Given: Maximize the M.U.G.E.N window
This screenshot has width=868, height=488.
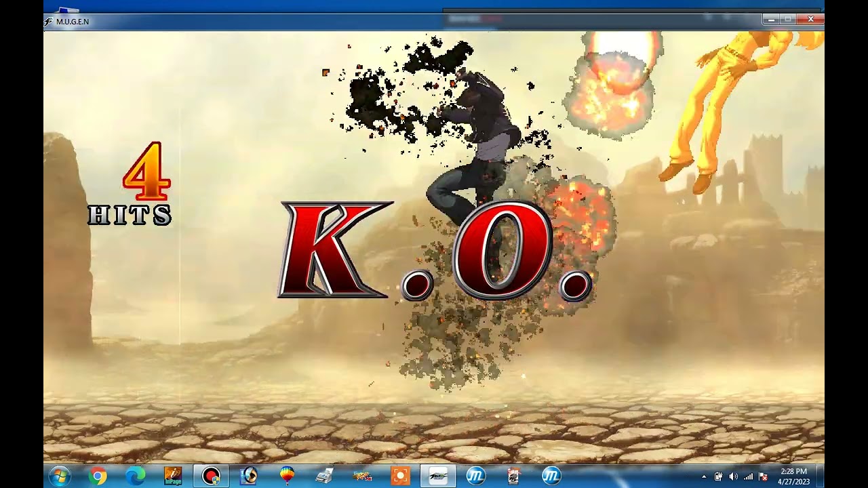Looking at the screenshot, I should tap(788, 20).
